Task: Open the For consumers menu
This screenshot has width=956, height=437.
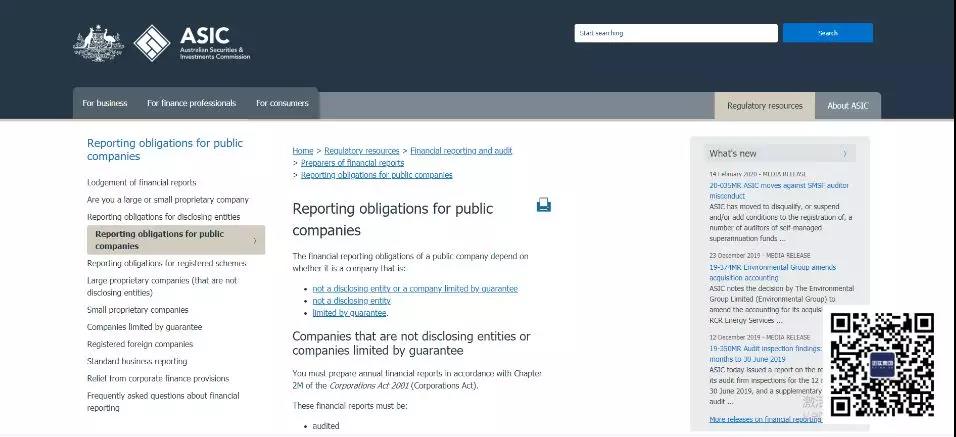Action: coord(282,103)
